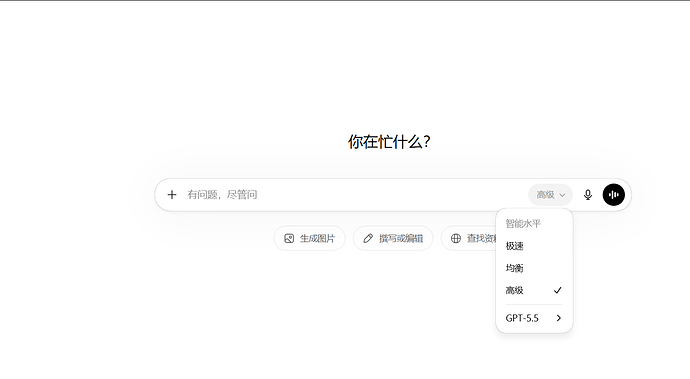This screenshot has height=379, width=690.
Task: Launch voice mode with the black waveform button
Action: (613, 195)
